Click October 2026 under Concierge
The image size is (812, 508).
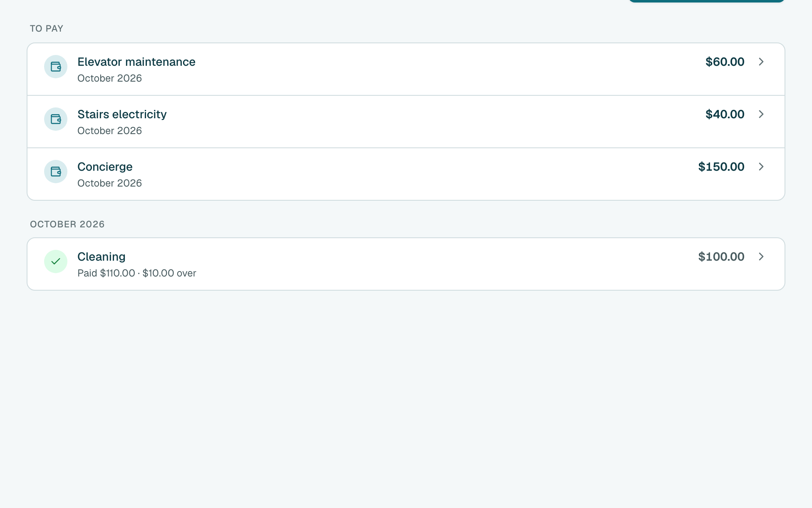tap(109, 183)
